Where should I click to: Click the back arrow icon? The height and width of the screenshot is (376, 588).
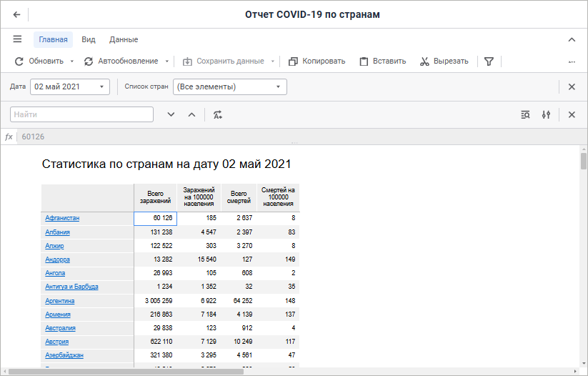coord(16,15)
